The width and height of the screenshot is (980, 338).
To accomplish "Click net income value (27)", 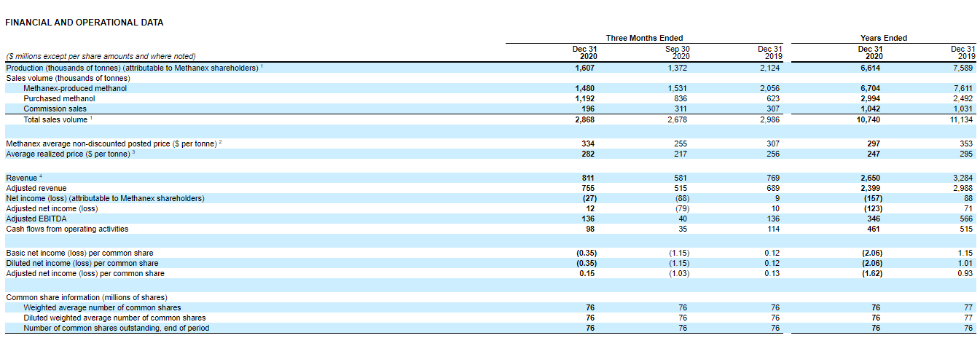I will click(589, 198).
